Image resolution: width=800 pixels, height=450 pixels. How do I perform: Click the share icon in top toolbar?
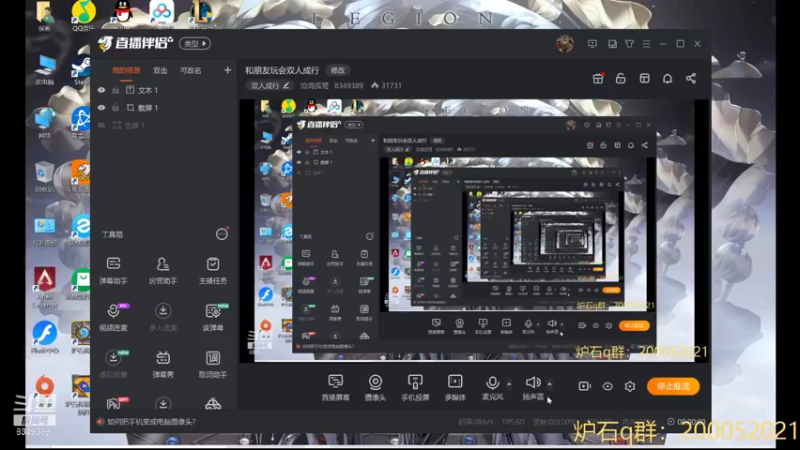pos(691,78)
